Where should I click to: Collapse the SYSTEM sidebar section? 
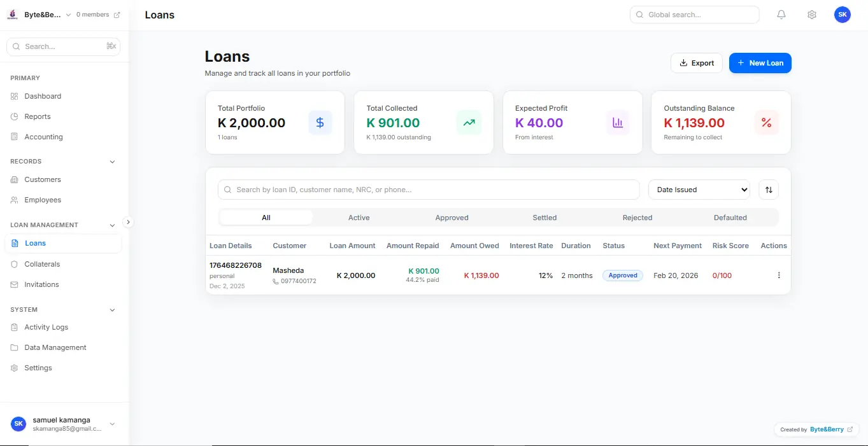[x=112, y=309]
